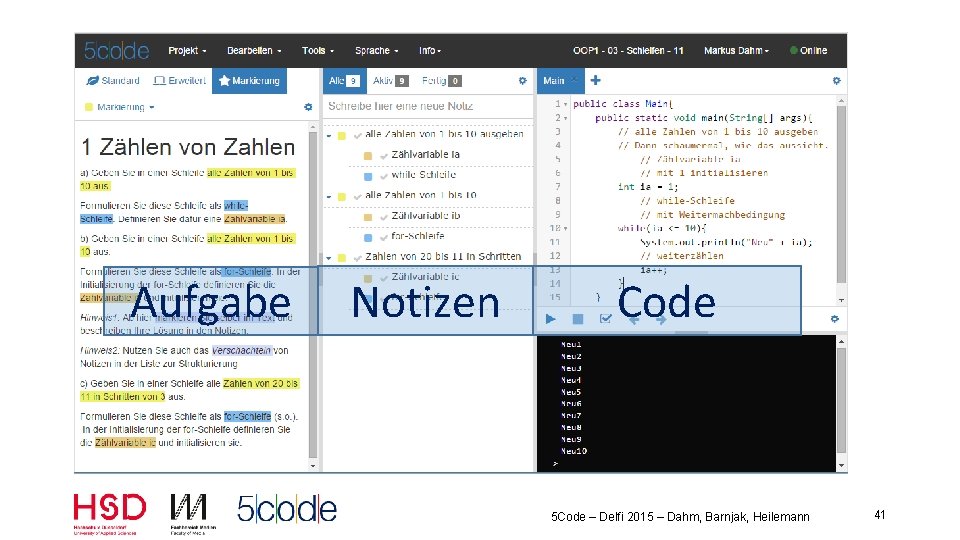Click yellow swatch of note above 'Zählvariable ib'

click(342, 197)
